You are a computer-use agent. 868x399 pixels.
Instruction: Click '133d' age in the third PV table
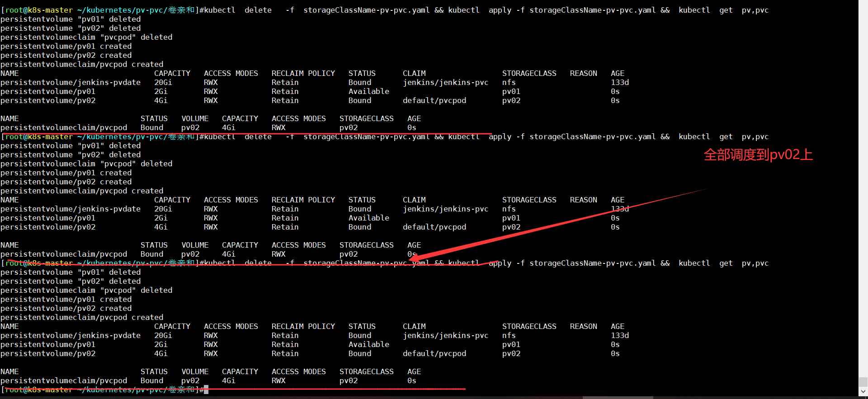620,335
